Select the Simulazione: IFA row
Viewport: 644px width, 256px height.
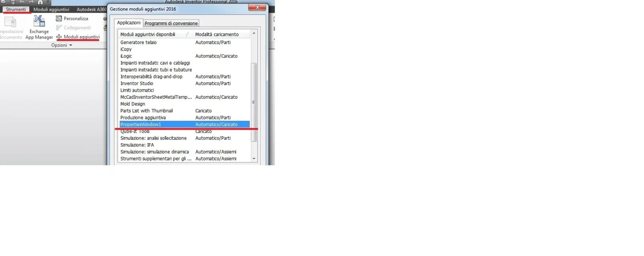point(185,145)
